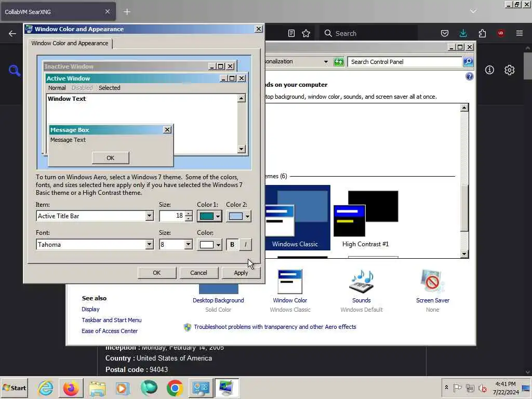Toggle italic font button
Viewport: 532px width, 399px height.
245,245
